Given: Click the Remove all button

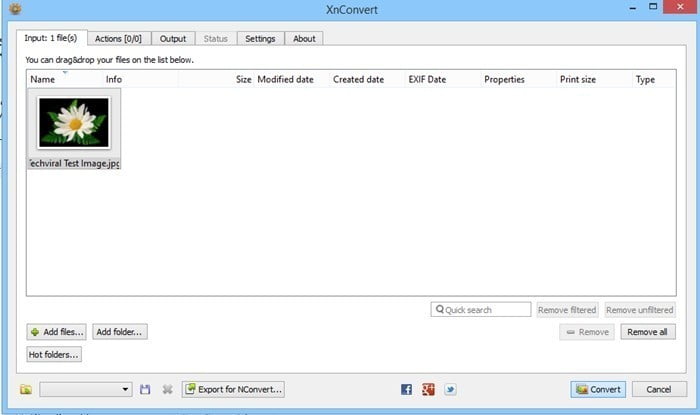Looking at the screenshot, I should [647, 331].
